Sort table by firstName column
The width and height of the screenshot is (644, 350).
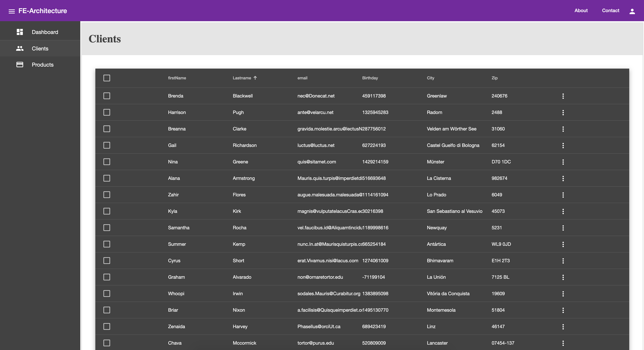tap(177, 78)
